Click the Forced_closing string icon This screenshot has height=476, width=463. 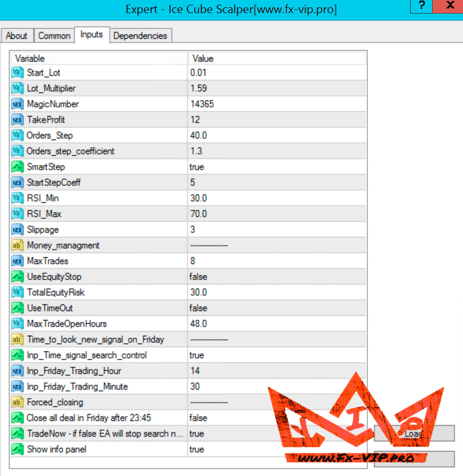point(18,402)
